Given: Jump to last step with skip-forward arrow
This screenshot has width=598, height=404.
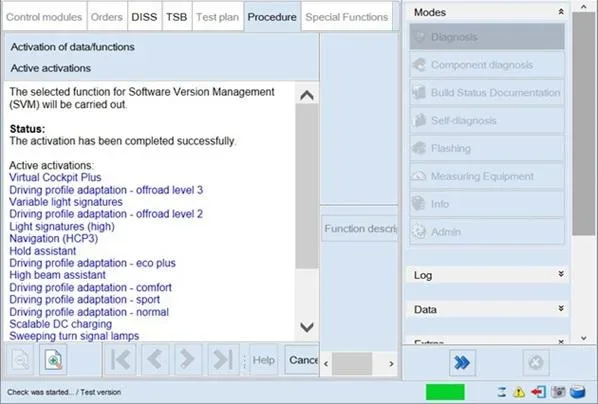Looking at the screenshot, I should pyautogui.click(x=223, y=360).
